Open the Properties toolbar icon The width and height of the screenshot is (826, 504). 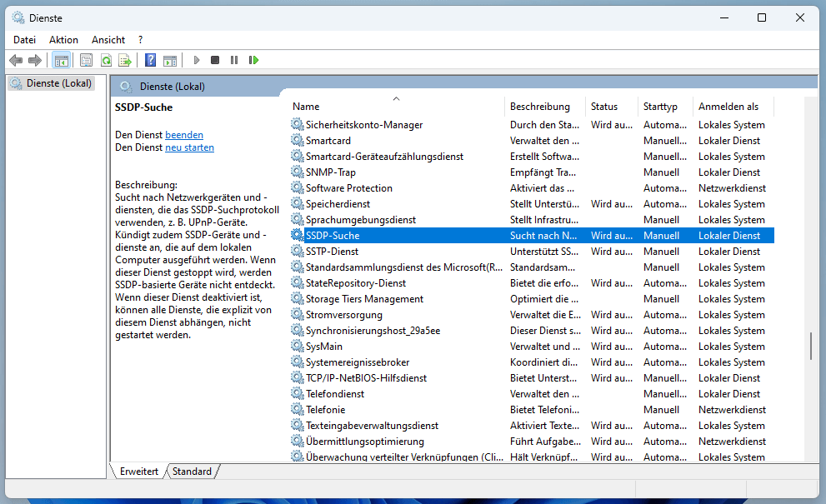pos(87,60)
